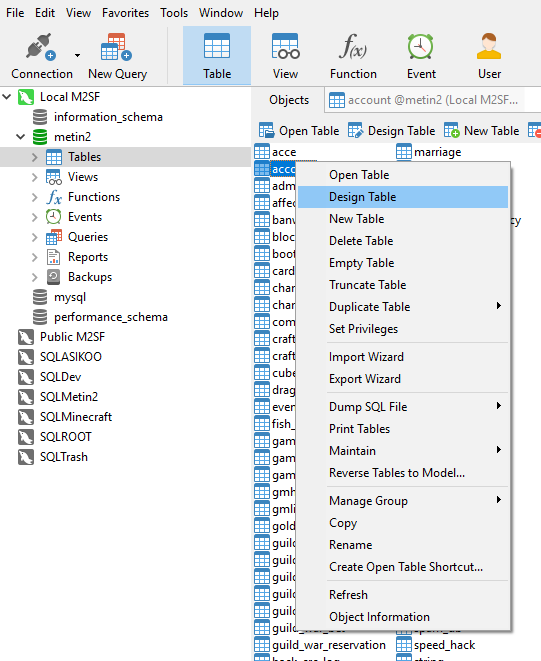
Task: Open the Function toolbar icon
Action: pyautogui.click(x=353, y=47)
